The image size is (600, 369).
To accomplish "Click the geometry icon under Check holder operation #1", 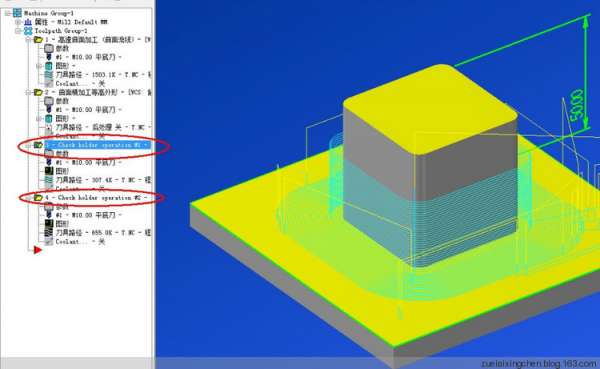I will click(49, 171).
